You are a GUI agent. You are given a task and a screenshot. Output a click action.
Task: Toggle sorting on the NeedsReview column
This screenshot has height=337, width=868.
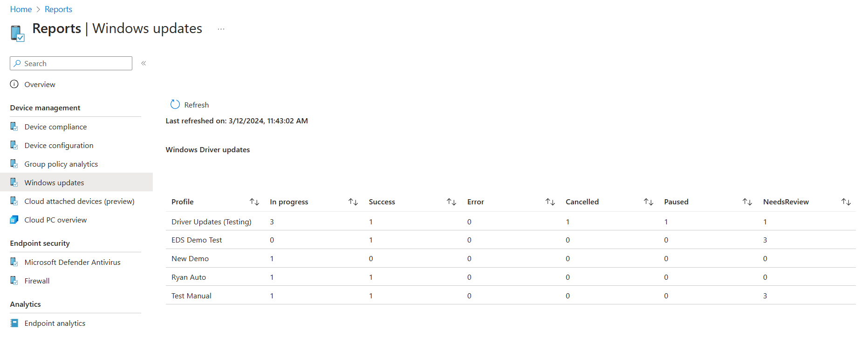pos(846,202)
